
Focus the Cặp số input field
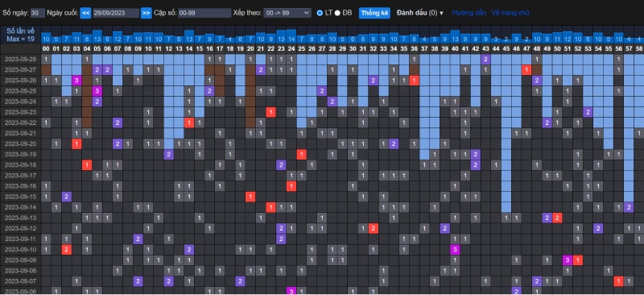tap(204, 13)
